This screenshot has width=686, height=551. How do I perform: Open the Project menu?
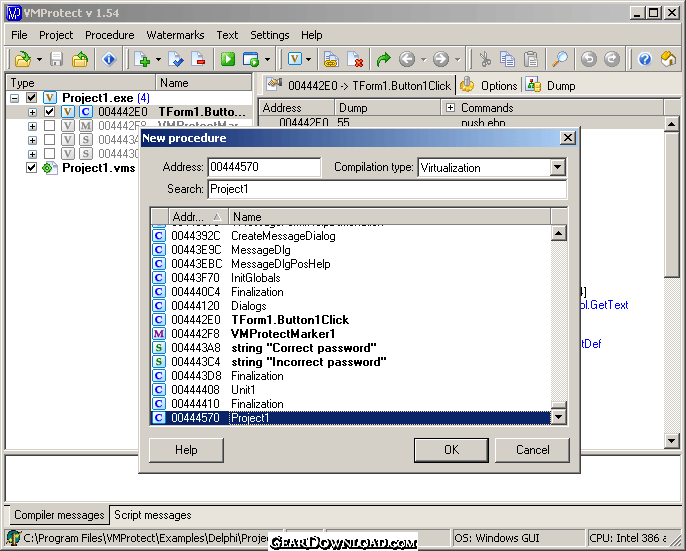56,35
